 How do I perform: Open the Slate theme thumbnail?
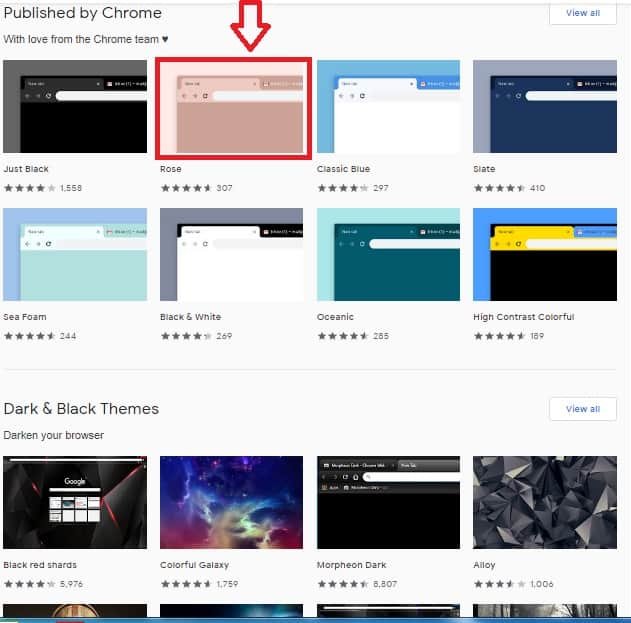click(545, 107)
